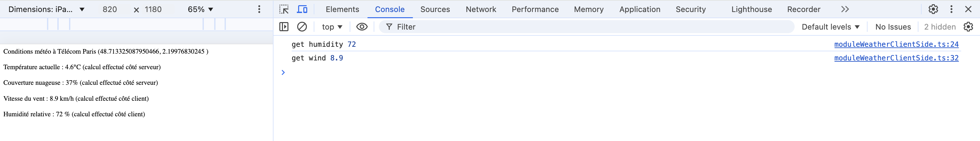The height and width of the screenshot is (141, 980).
Task: Open moduleWeatherClientSide.ts:32 source link
Action: [896, 58]
